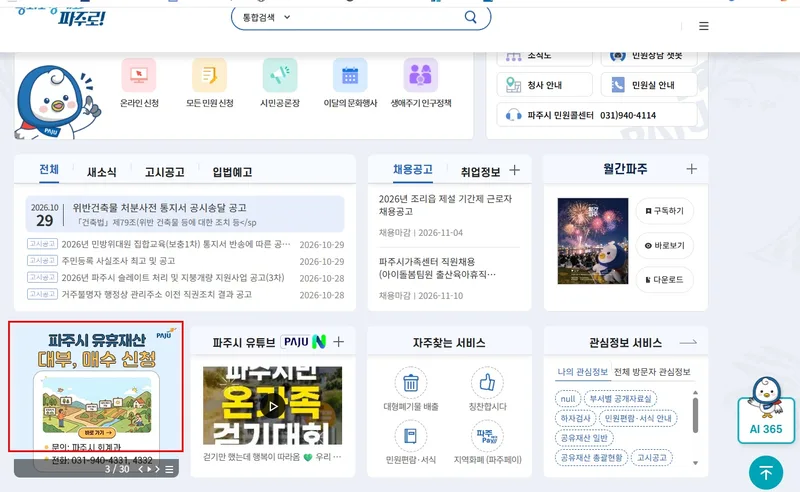
Task: Go to next banner slide
Action: pos(157,469)
